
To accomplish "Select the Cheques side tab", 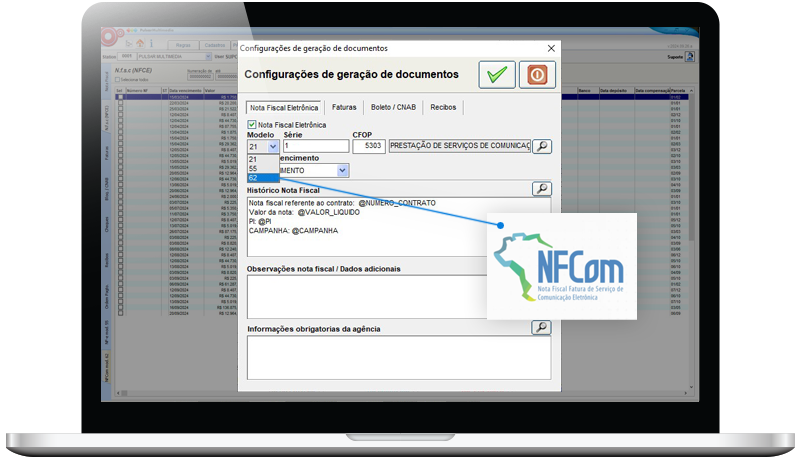I will (107, 225).
